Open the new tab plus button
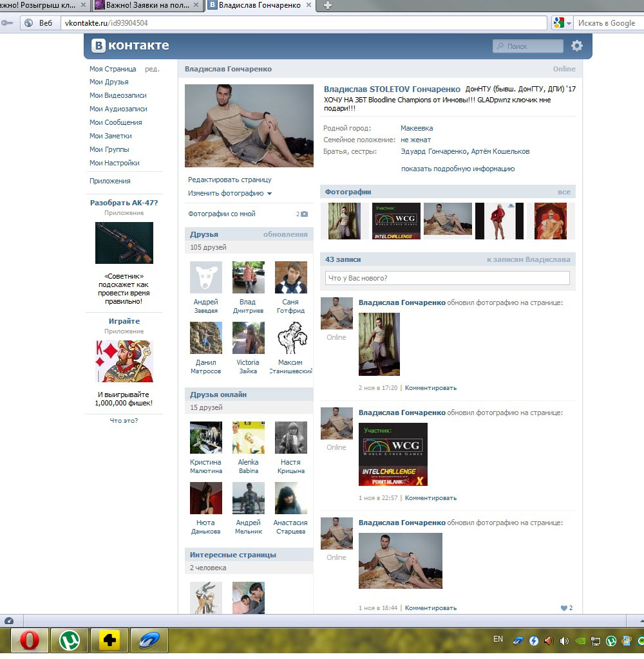The width and height of the screenshot is (644, 659). (x=328, y=6)
